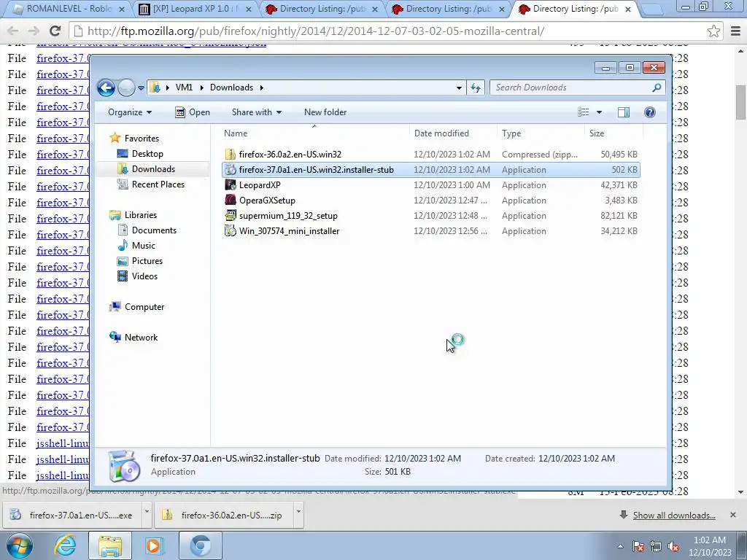Screen dimensions: 747x560
Task: Bookmark page with the star icon
Action: click(713, 31)
